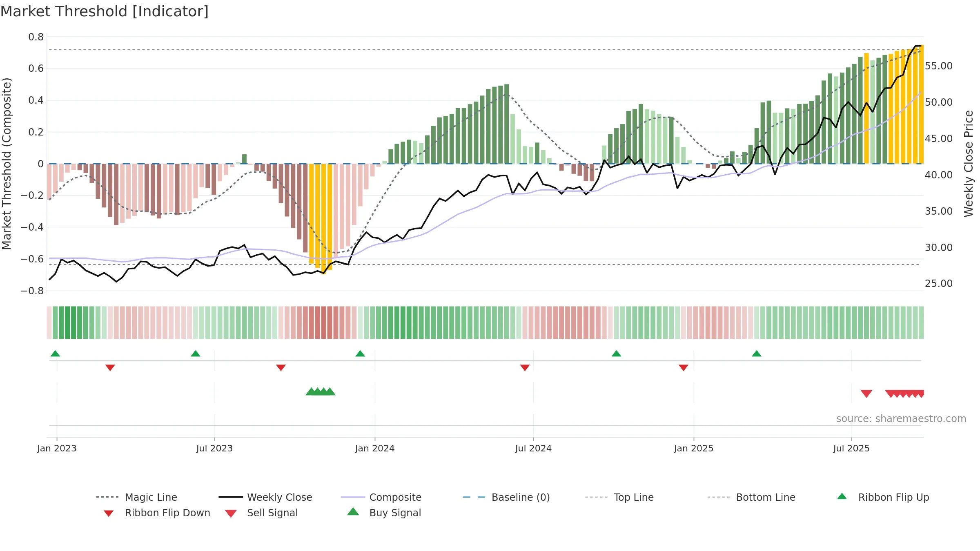Toggle the Magic Line legend entry
Viewport: 980px width, 551px height.
[x=137, y=497]
